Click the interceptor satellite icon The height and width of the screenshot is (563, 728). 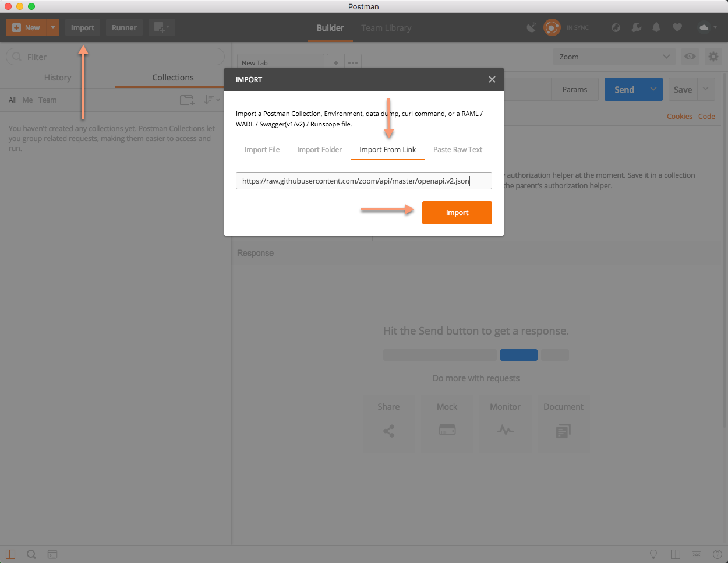[x=532, y=27]
